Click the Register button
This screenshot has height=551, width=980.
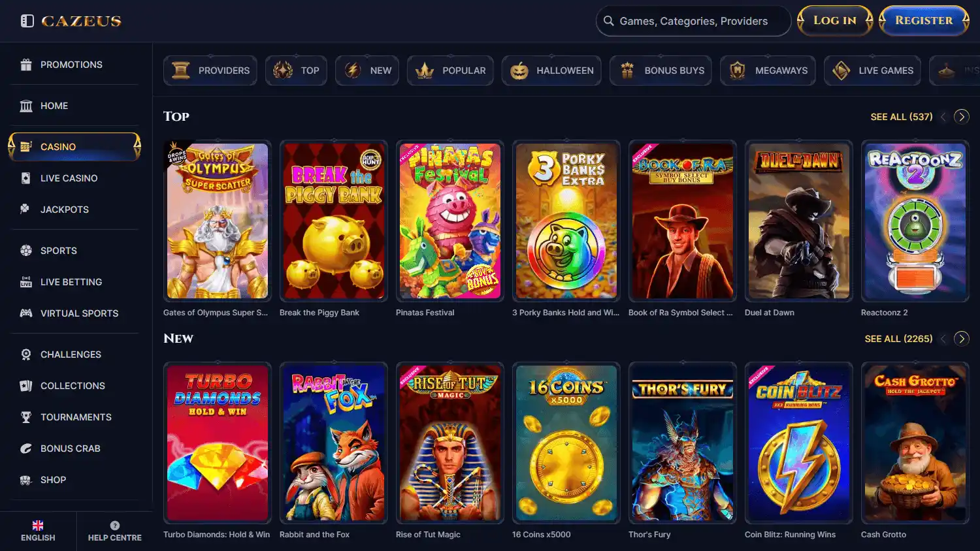coord(924,20)
